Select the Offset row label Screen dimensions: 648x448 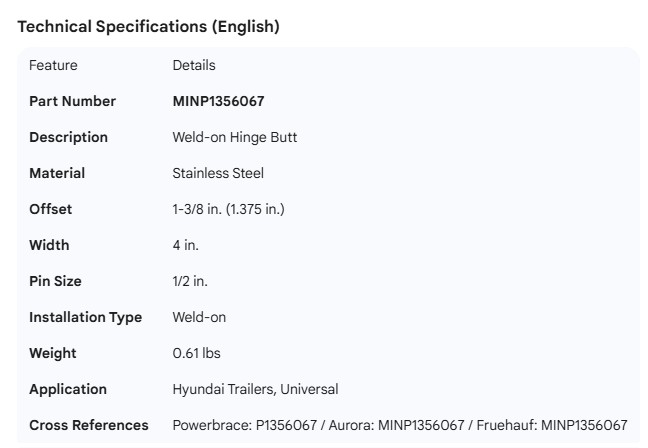(51, 209)
